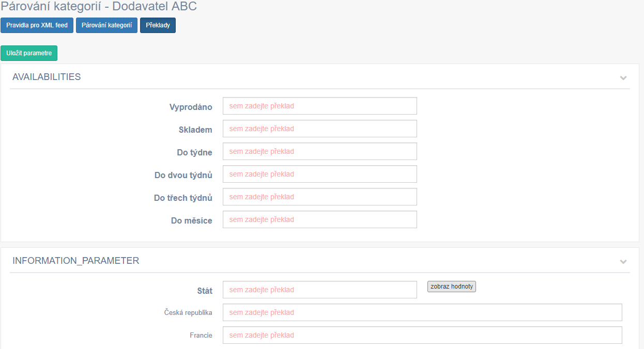Click the Stát label

coord(205,291)
